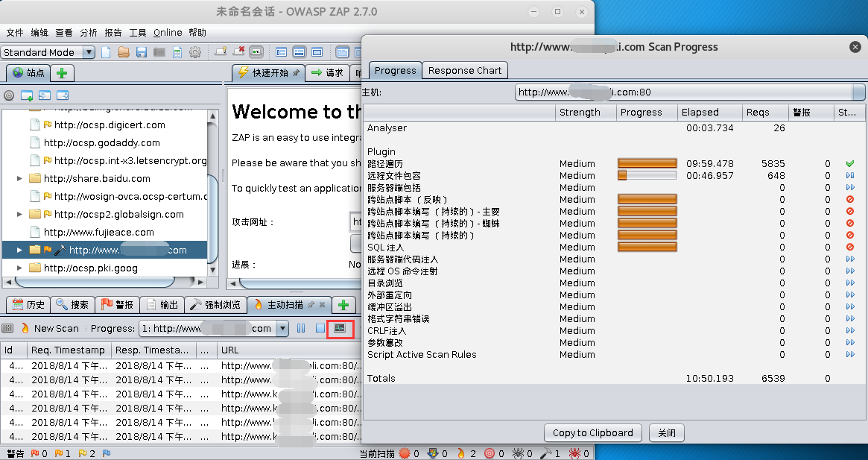Toggle full layout single-pane icon
Screen dimensions: 868x460
click(317, 52)
